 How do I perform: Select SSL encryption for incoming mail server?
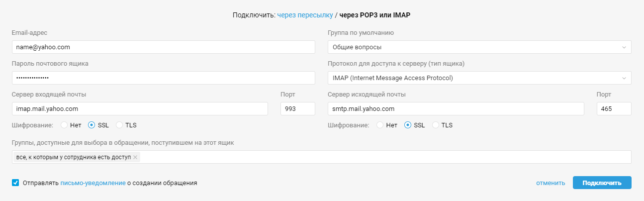coord(92,125)
